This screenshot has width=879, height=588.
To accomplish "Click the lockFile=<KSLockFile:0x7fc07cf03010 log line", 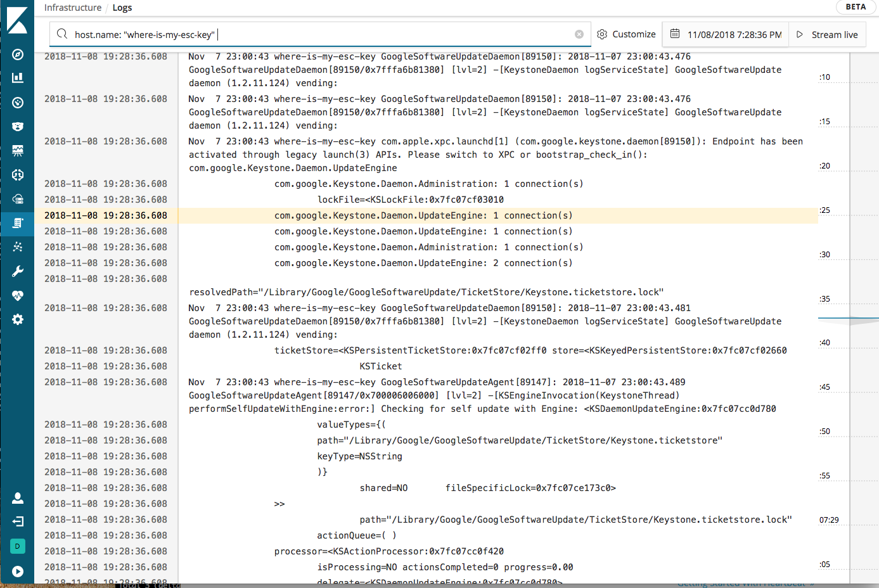I will (411, 200).
